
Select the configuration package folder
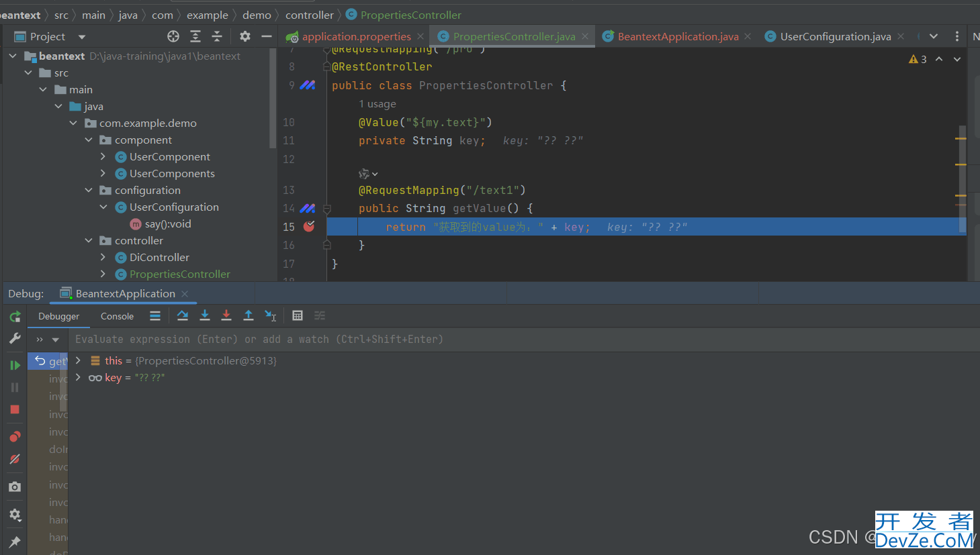[x=148, y=190]
